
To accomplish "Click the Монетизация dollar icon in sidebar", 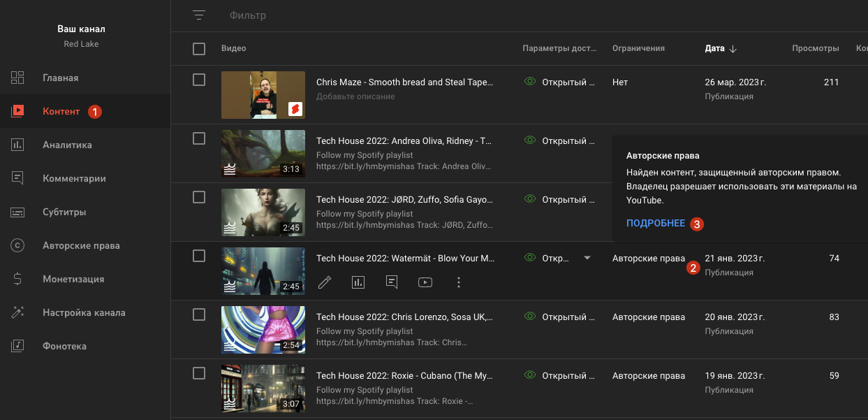I will point(18,279).
